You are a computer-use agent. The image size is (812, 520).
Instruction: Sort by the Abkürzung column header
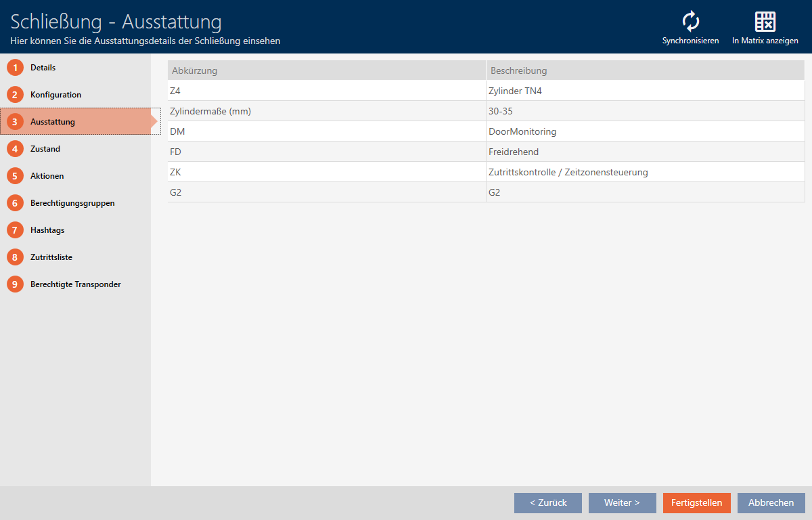(x=326, y=70)
